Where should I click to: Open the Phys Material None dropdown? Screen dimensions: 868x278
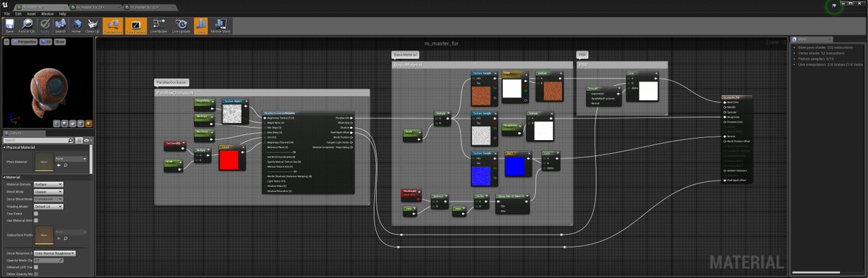[x=71, y=159]
